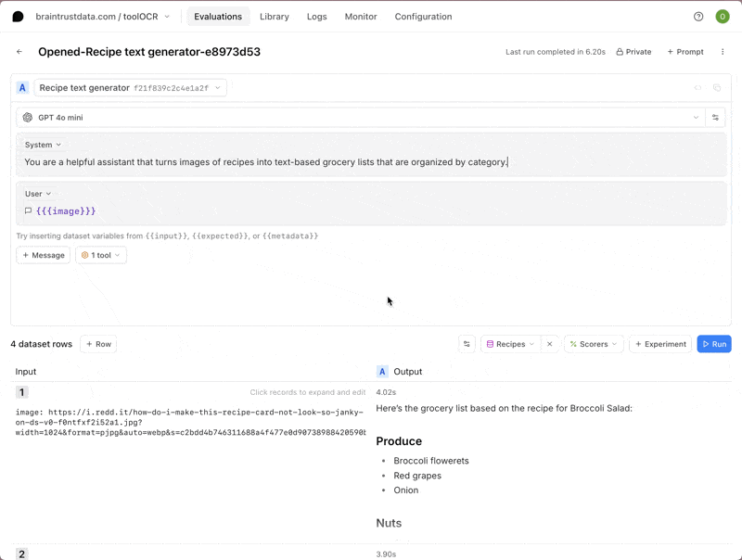
Task: Open the System role dropdown
Action: [43, 145]
